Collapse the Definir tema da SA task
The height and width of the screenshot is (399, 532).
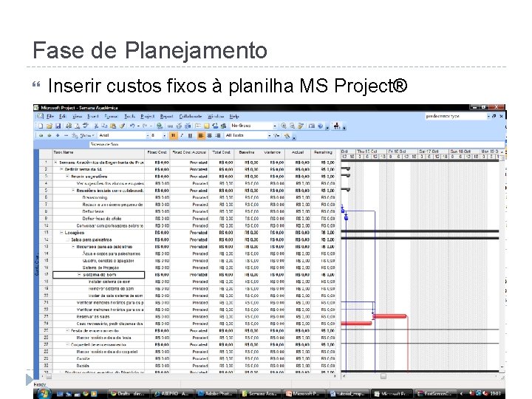61,169
